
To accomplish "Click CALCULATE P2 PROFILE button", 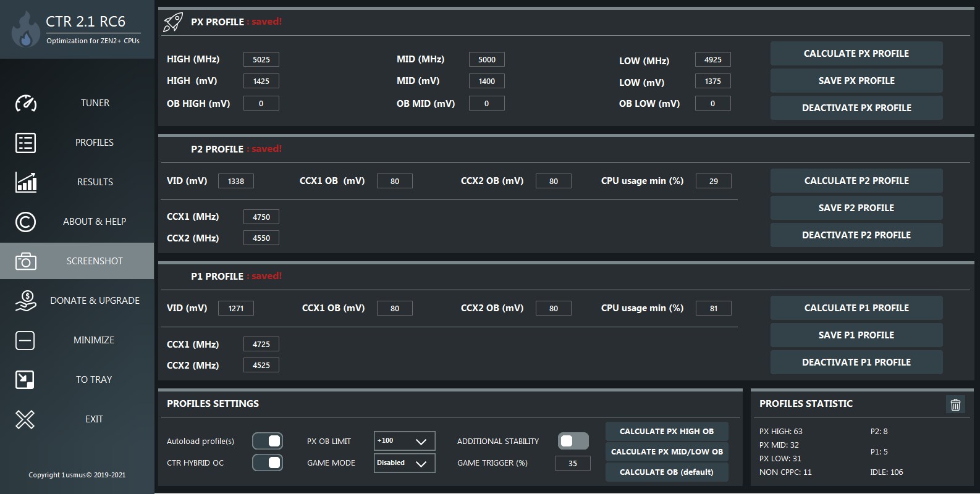I will pyautogui.click(x=856, y=181).
